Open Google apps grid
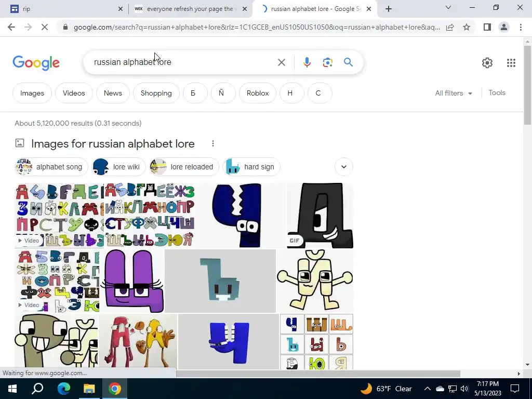 click(511, 63)
